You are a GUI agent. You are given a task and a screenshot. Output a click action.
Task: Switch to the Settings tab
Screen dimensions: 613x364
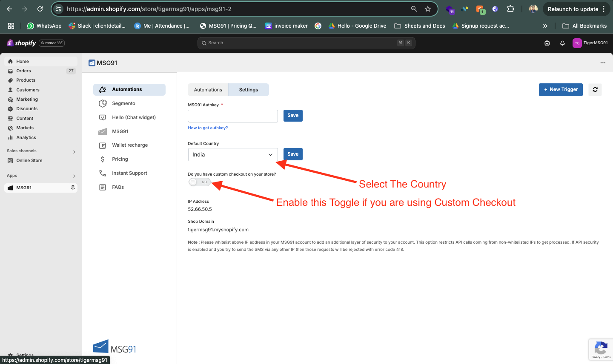(249, 90)
